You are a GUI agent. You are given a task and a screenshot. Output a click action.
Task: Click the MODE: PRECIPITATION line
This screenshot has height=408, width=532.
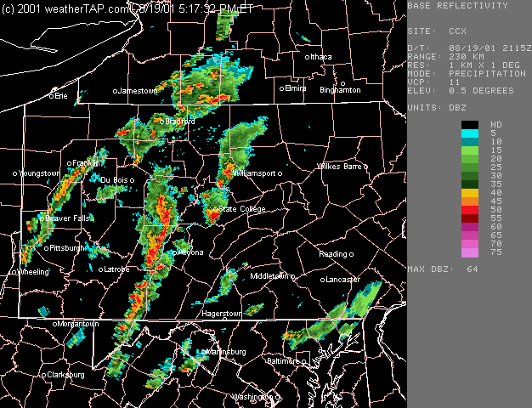467,74
